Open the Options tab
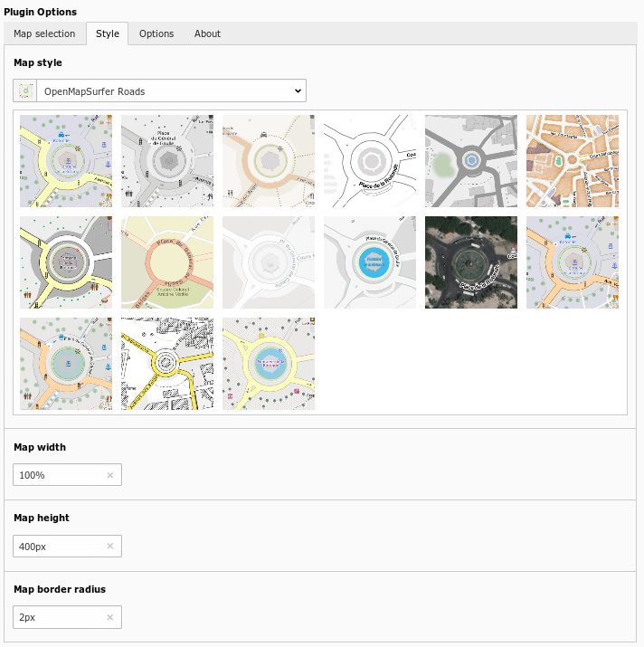The width and height of the screenshot is (644, 647). point(156,33)
